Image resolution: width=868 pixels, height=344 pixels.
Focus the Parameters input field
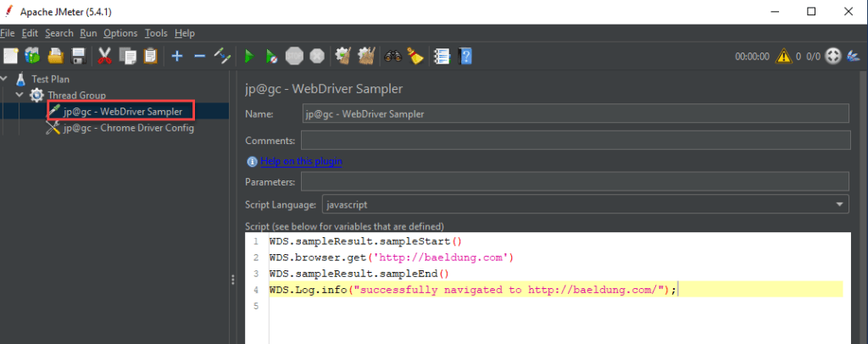coord(575,180)
